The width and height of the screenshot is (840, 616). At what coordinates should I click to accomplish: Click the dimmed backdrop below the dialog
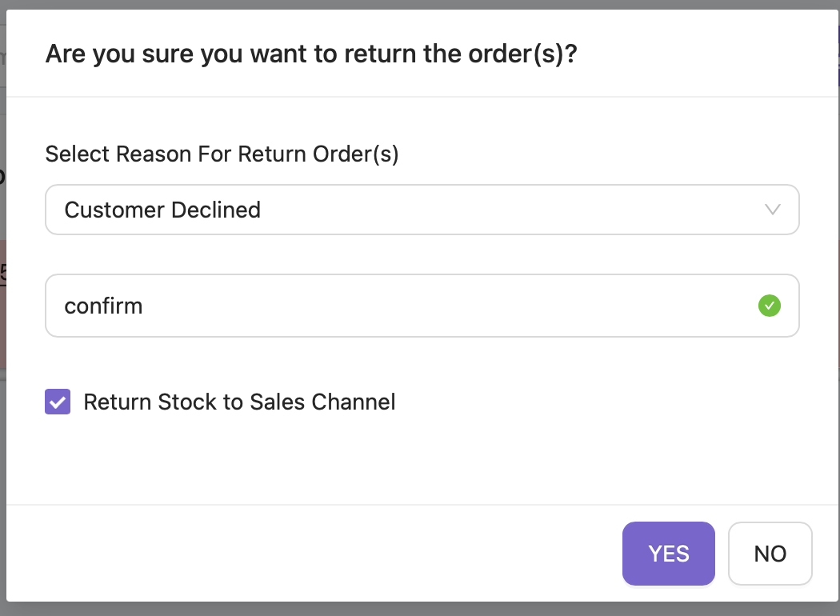[420, 609]
